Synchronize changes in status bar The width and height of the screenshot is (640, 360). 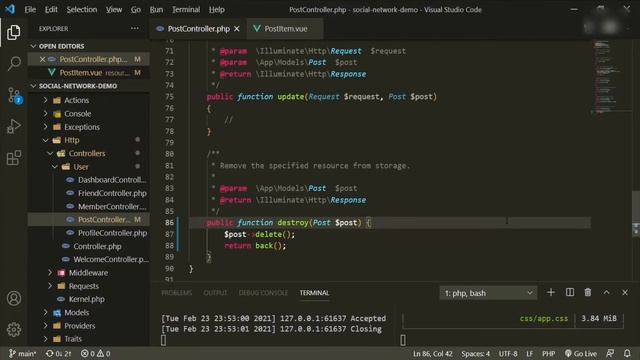click(x=58, y=353)
